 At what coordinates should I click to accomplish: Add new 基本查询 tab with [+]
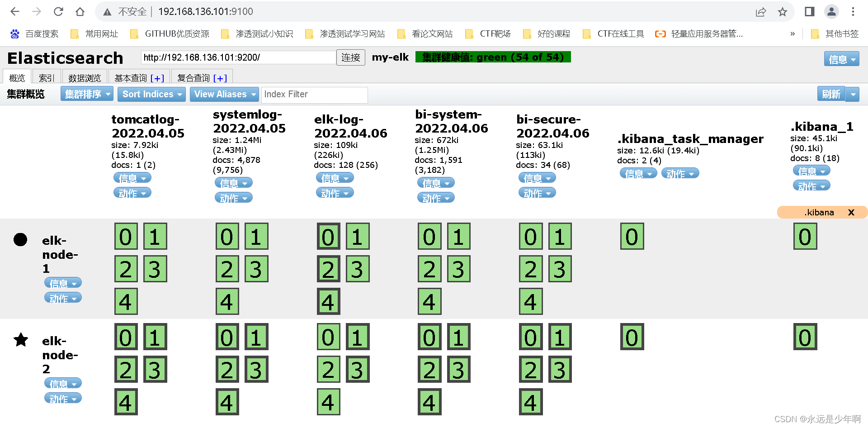tap(157, 78)
